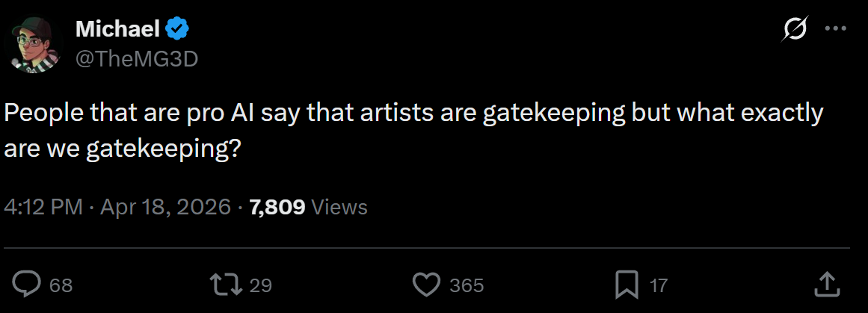Click the 17 bookmarks count
This screenshot has height=313, width=868.
(x=658, y=285)
